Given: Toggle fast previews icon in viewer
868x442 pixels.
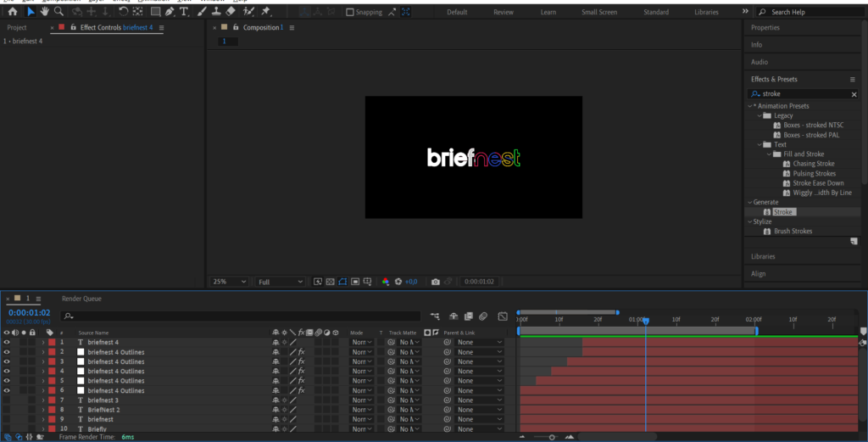Looking at the screenshot, I should click(318, 282).
